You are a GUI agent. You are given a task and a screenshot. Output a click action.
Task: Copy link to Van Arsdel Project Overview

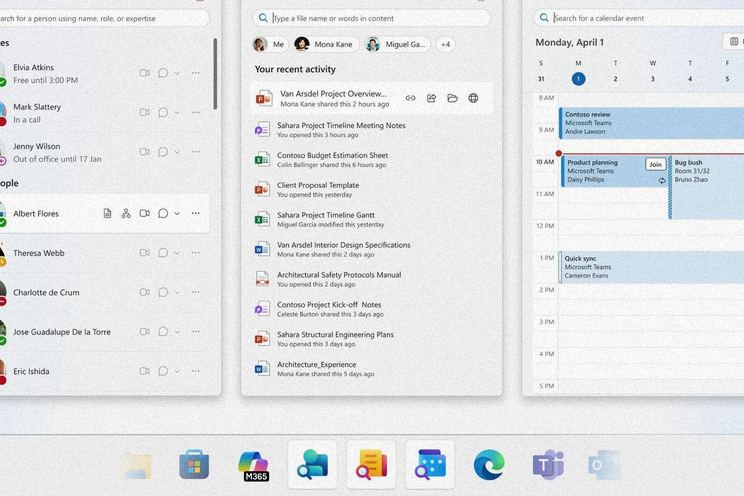coord(410,98)
